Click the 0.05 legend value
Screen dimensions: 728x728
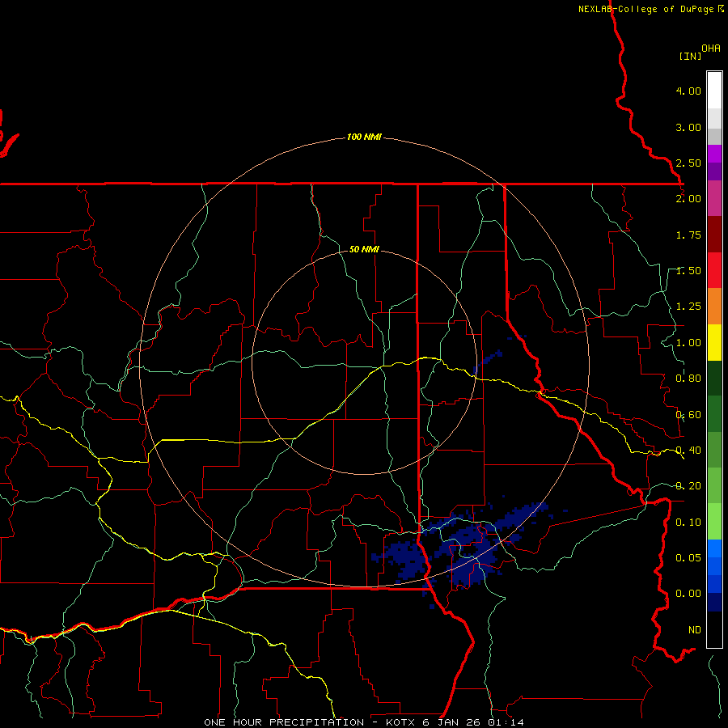(x=688, y=557)
